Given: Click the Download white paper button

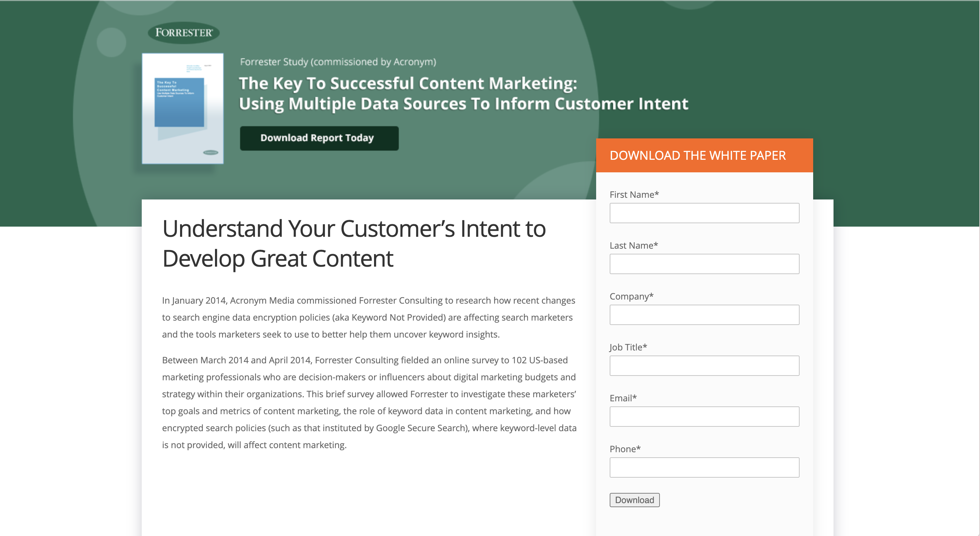Looking at the screenshot, I should [634, 500].
